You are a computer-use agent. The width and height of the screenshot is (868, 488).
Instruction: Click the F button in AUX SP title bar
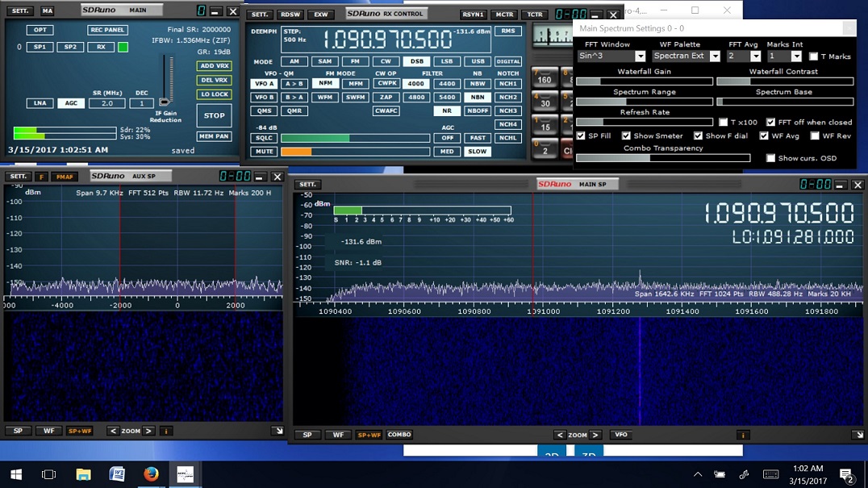pyautogui.click(x=41, y=177)
